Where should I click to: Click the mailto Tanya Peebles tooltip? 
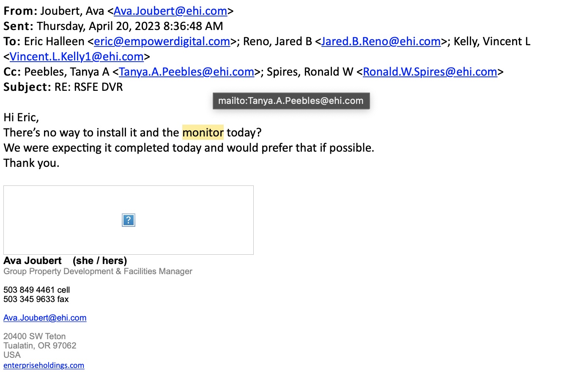(x=291, y=101)
